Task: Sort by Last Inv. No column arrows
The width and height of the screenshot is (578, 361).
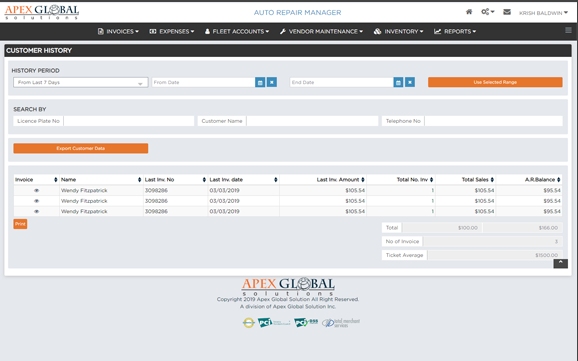Action: [x=204, y=180]
